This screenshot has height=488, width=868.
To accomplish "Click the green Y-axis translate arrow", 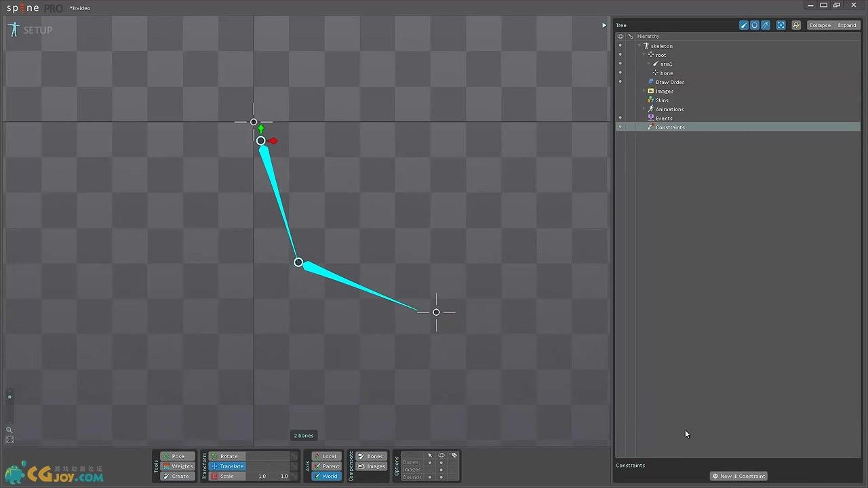I will 260,128.
